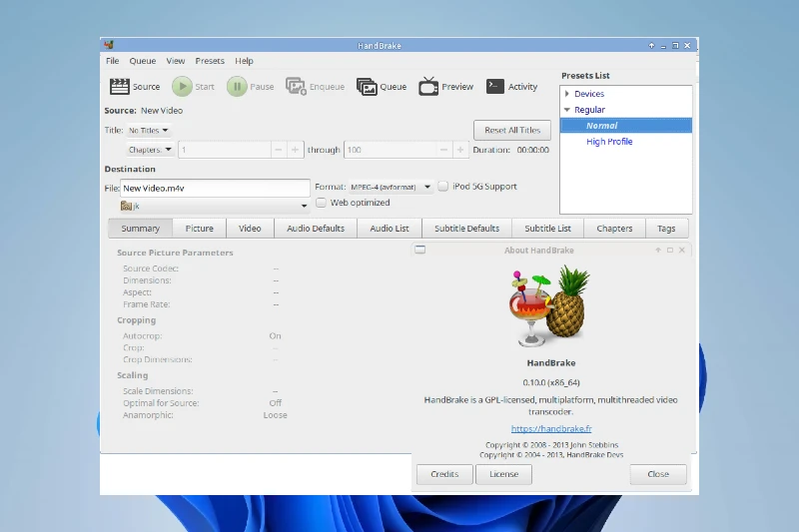Click the License button
Viewport: 799px width, 532px height.
pos(504,474)
